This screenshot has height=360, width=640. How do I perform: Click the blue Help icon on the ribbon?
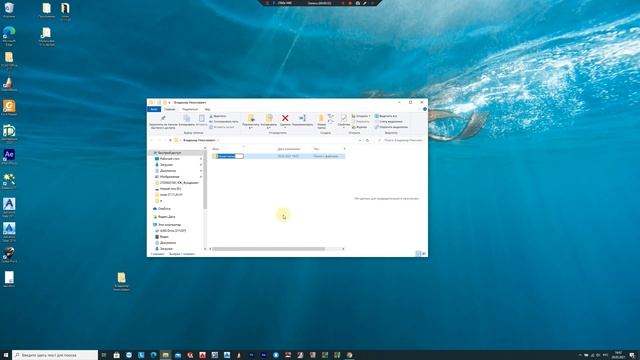pos(425,109)
